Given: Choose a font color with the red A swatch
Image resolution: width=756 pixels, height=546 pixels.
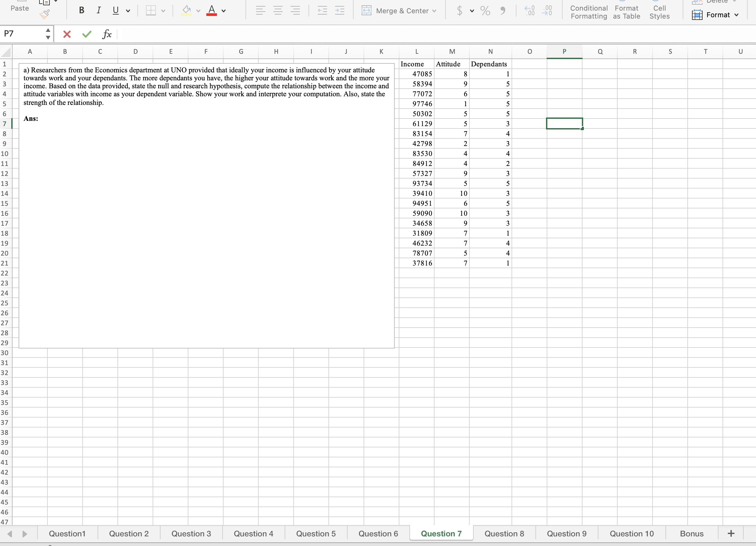Looking at the screenshot, I should [x=211, y=10].
